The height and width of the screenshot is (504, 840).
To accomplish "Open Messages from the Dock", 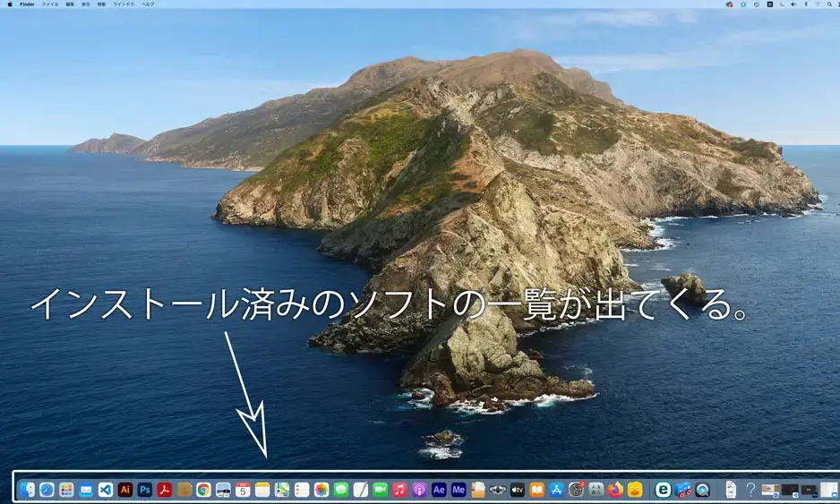I will click(340, 489).
